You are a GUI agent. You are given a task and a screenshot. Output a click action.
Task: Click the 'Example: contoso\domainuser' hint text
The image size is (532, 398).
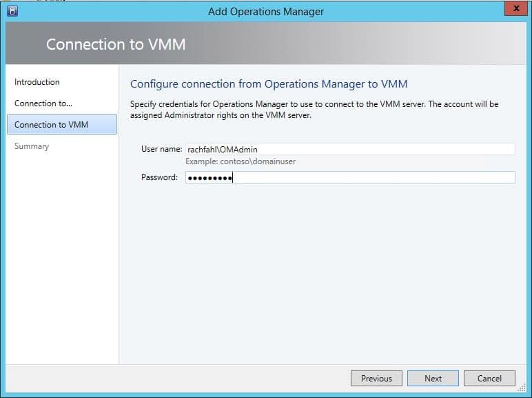241,161
